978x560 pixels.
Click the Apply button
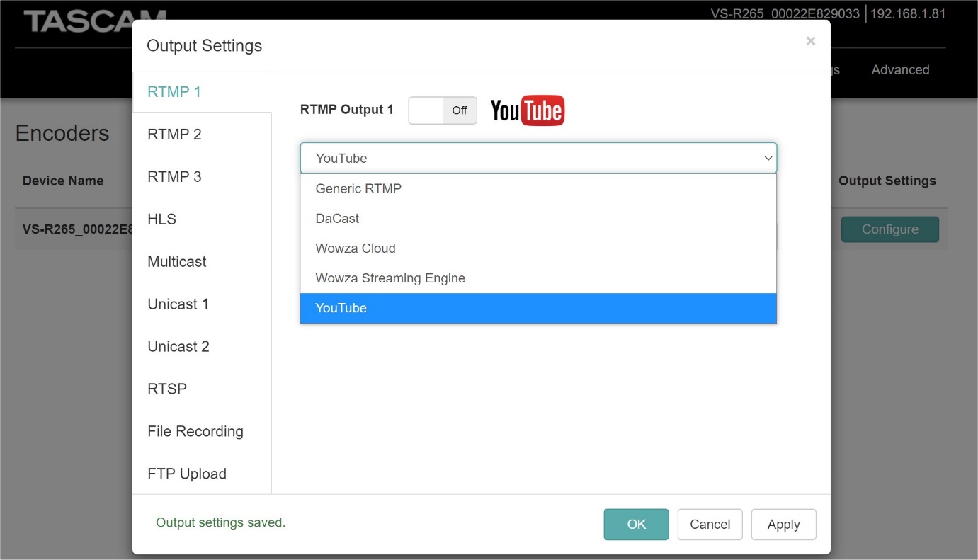(783, 525)
